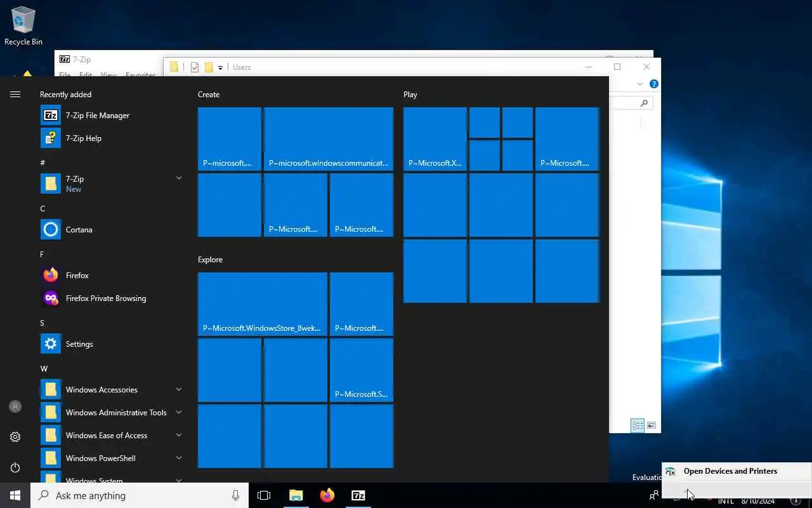
Task: Open the P~Microsoft.WindowsStore_8wek... tile
Action: point(263,304)
